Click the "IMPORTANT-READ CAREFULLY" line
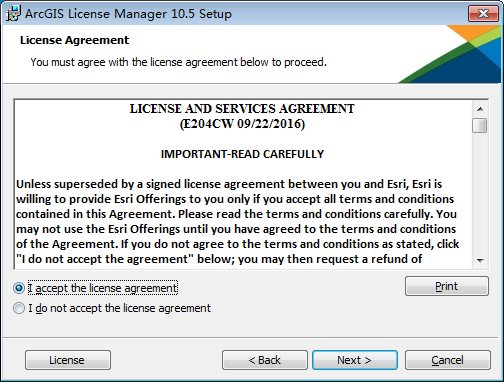 coord(242,154)
